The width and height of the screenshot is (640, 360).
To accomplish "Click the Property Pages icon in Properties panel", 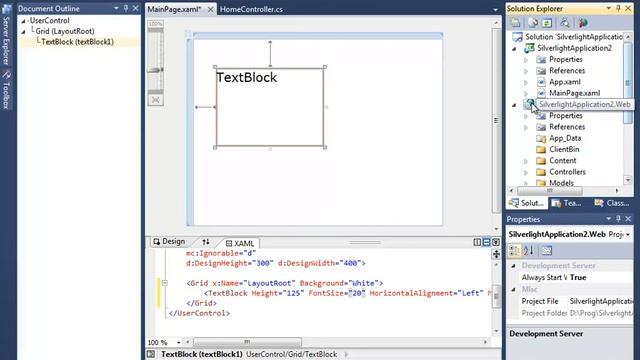I will tap(547, 251).
